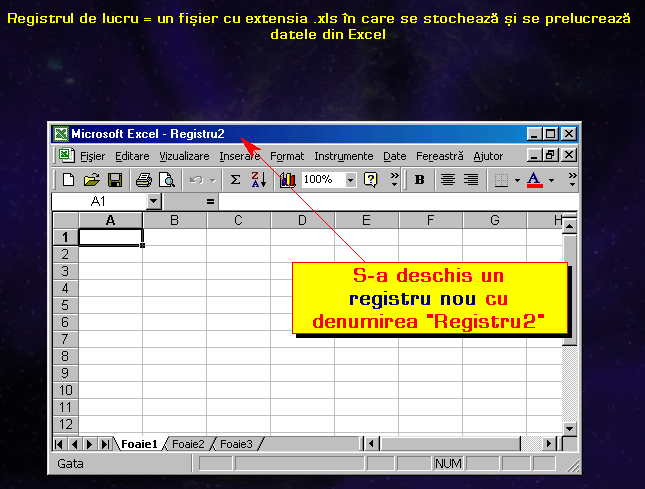Viewport: 645px width, 489px height.
Task: Click inside the formula bar field
Action: [398, 202]
